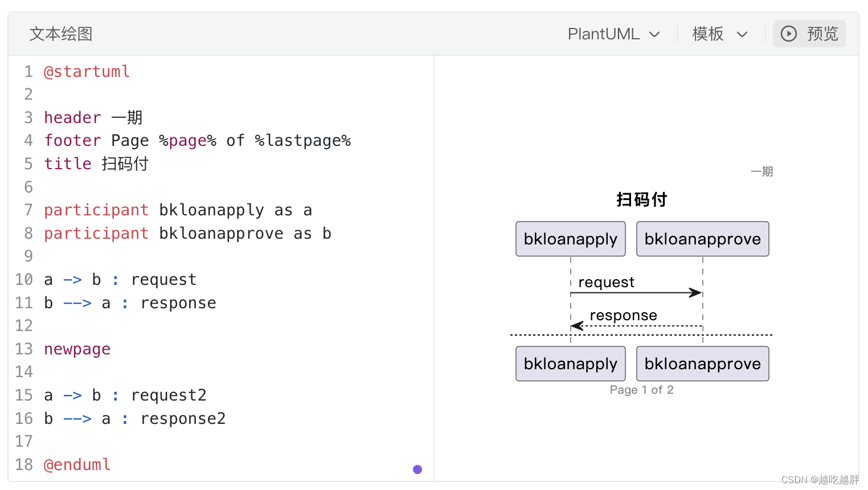
Task: Click the Page 1 of 2 footer
Action: [x=641, y=390]
